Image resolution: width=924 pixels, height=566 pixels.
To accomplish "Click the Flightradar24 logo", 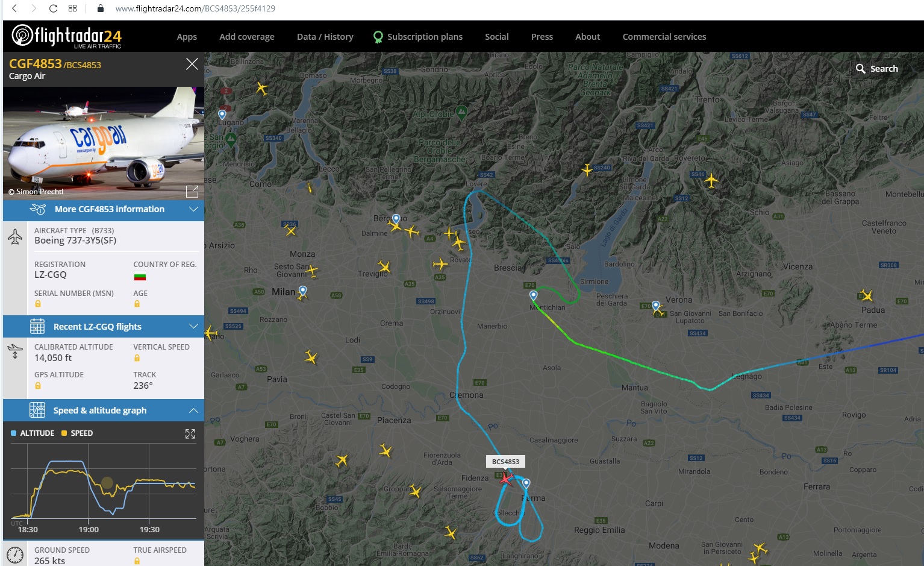I will click(67, 36).
